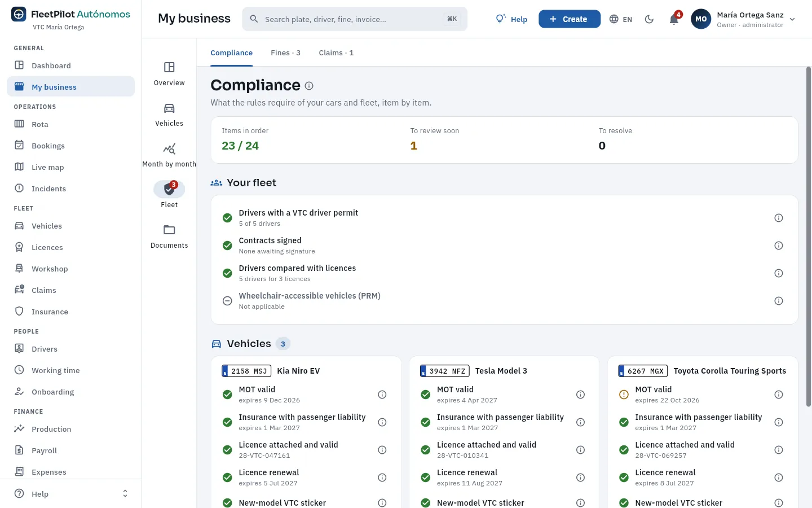This screenshot has height=508, width=812.
Task: Focus the search plate, driver, fine field
Action: [x=355, y=19]
